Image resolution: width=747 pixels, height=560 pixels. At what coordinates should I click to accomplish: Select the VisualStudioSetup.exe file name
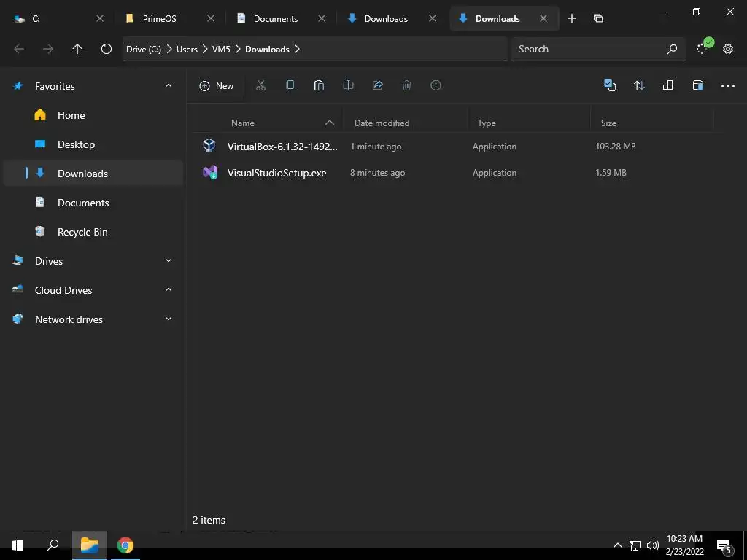tap(276, 173)
